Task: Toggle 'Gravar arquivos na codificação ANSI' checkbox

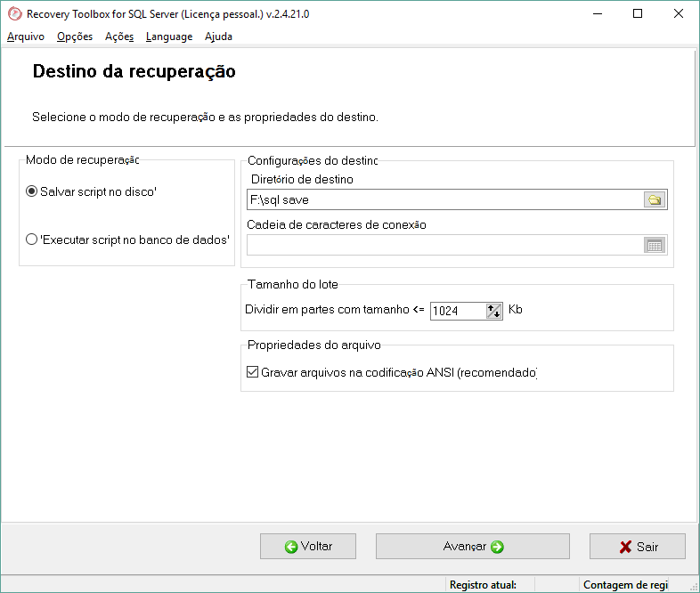Action: 252,371
